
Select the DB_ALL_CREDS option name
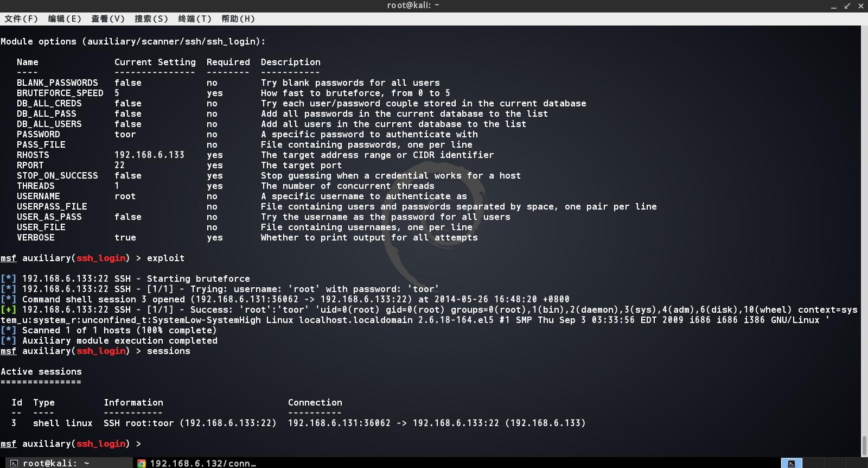point(49,104)
